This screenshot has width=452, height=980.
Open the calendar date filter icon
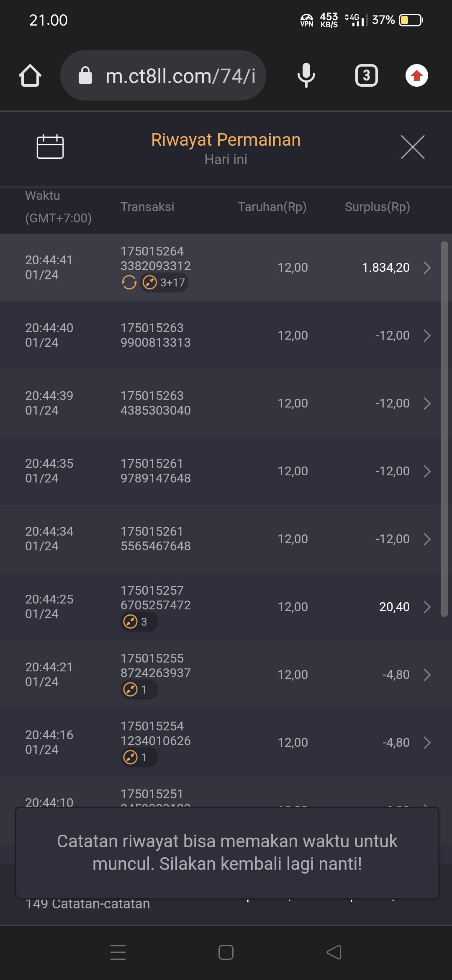pyautogui.click(x=50, y=147)
